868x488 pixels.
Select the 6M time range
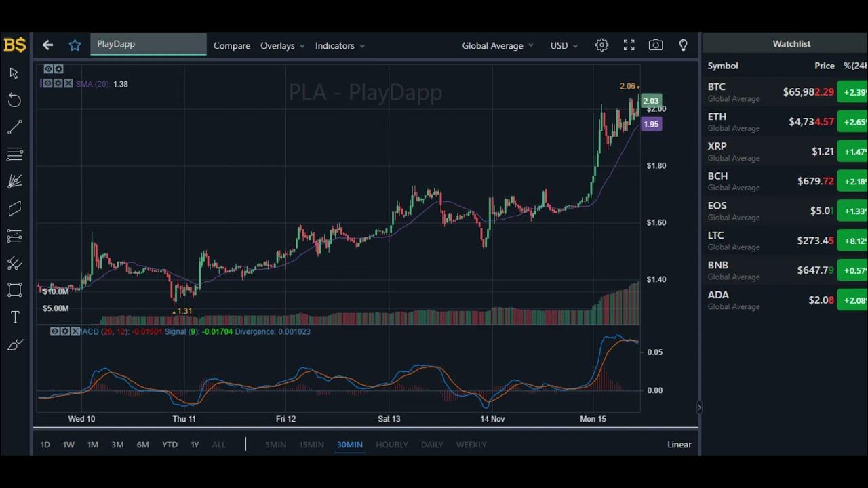pyautogui.click(x=142, y=445)
